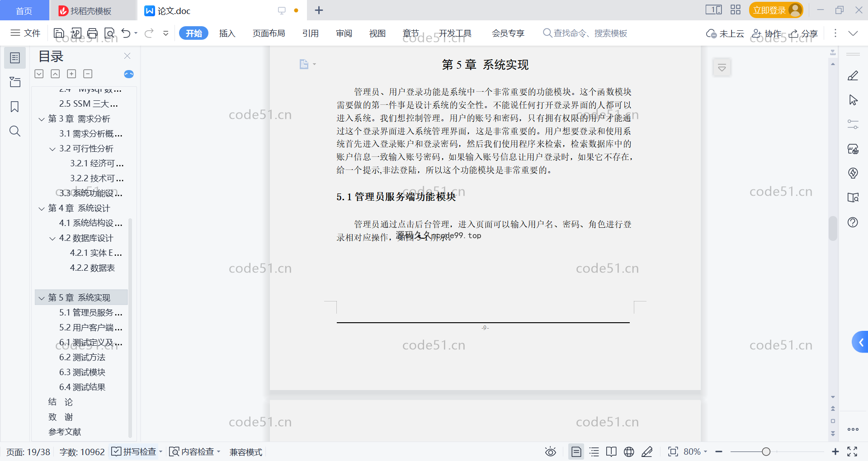Click 页面: 19/38 in status bar

[x=28, y=452]
